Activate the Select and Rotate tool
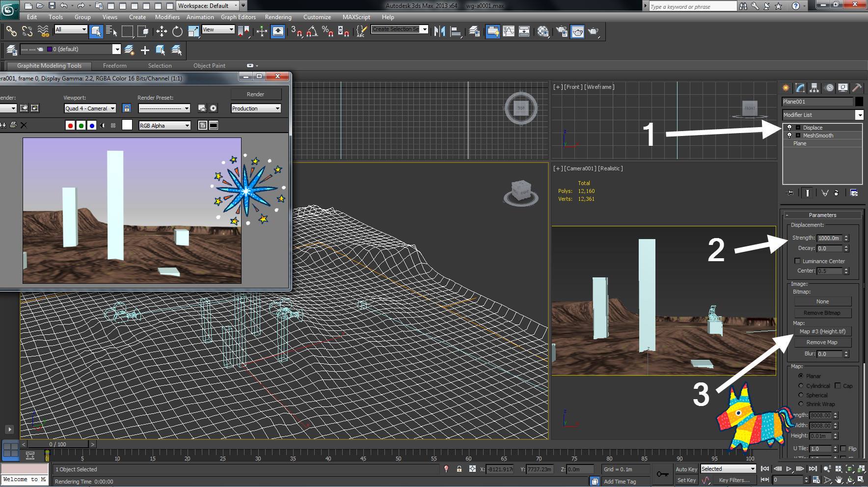868x487 pixels. 177,32
